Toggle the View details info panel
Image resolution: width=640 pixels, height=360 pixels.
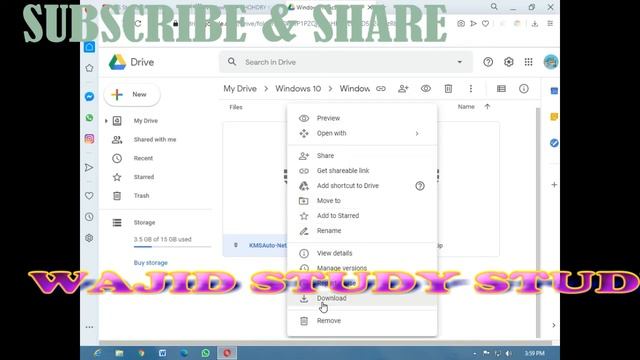click(524, 89)
